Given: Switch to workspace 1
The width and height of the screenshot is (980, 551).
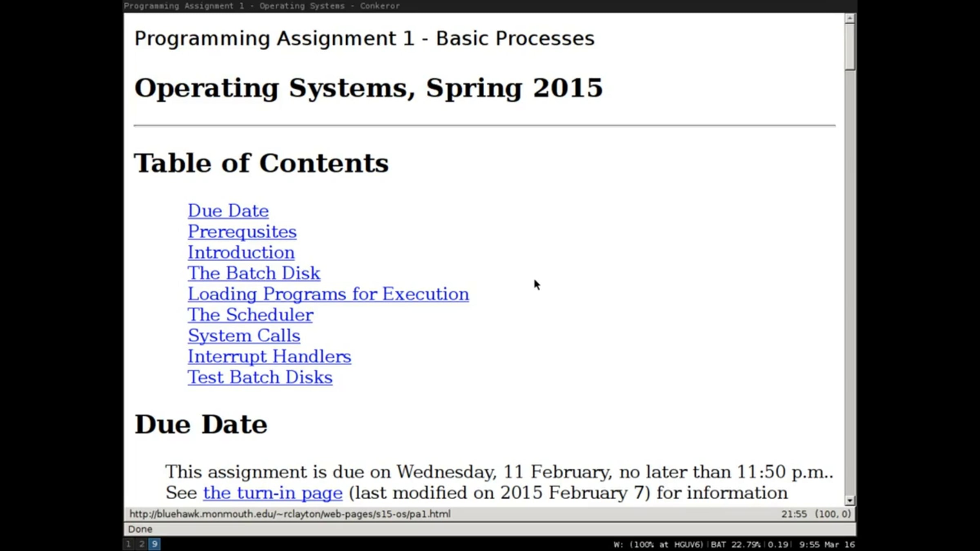Looking at the screenshot, I should click(128, 544).
